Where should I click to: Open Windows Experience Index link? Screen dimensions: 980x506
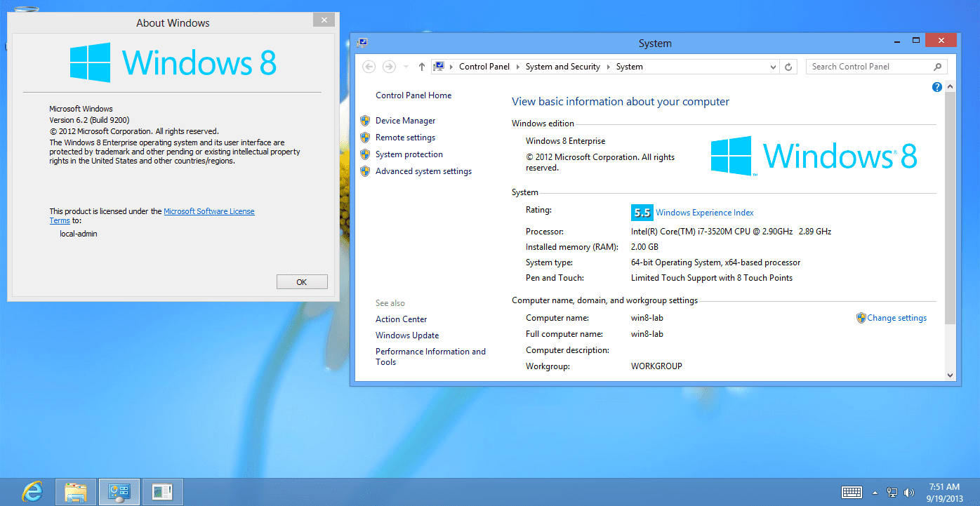pos(705,213)
